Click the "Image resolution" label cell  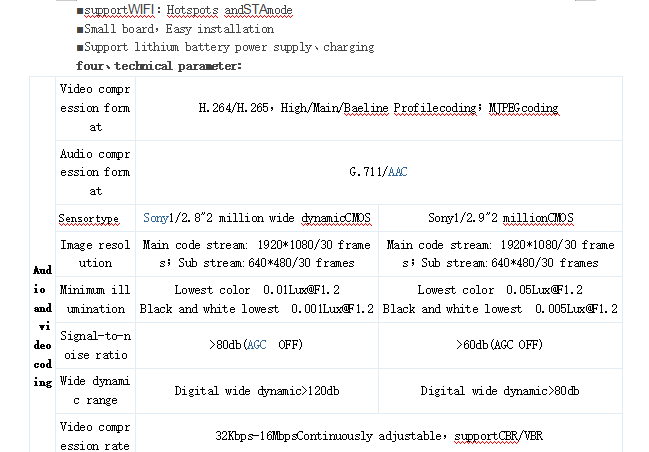coord(95,254)
